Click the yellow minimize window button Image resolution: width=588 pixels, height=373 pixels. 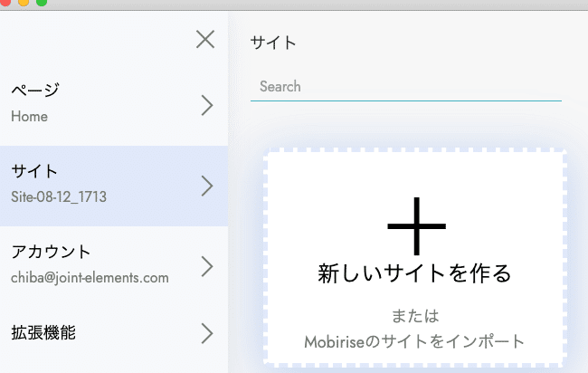point(24,2)
